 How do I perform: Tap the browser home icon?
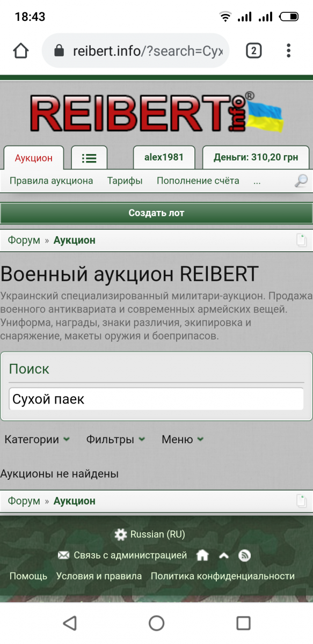pyautogui.click(x=21, y=51)
